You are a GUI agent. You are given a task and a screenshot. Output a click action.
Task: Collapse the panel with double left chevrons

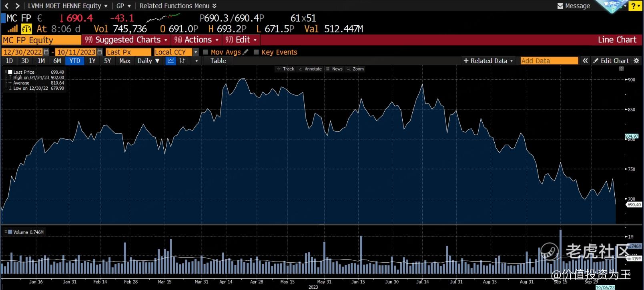point(585,61)
